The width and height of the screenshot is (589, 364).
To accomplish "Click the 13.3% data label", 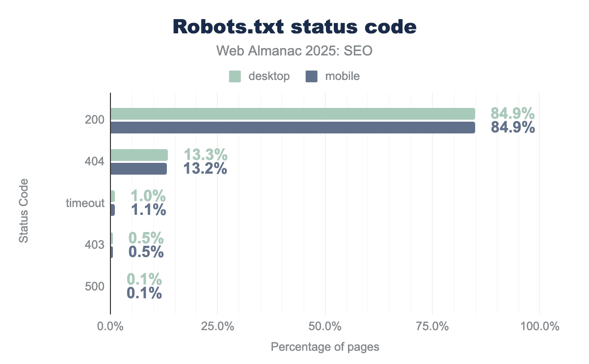I will pyautogui.click(x=205, y=155).
